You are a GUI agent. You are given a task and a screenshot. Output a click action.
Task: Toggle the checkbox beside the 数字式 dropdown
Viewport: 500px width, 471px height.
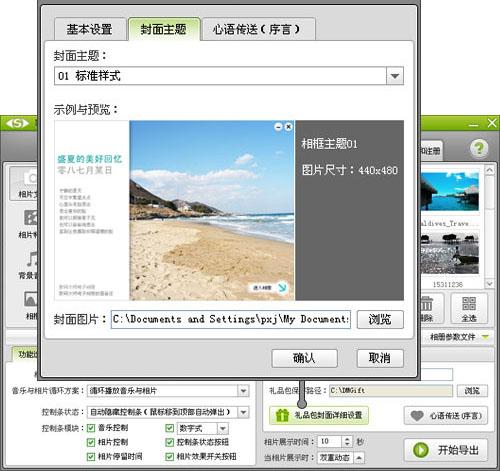click(x=170, y=428)
